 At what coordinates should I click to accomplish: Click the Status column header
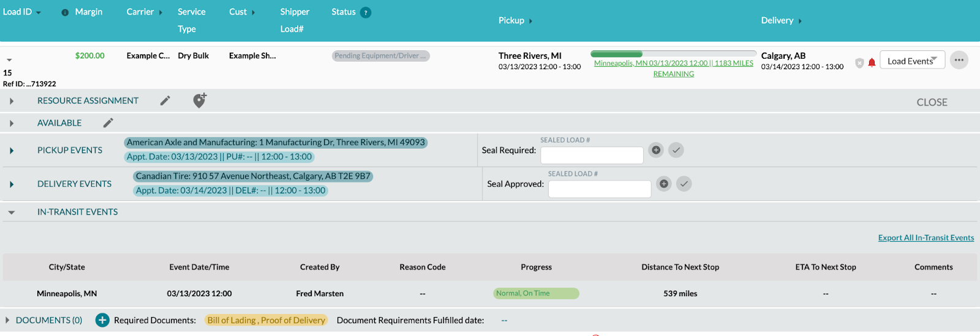344,12
